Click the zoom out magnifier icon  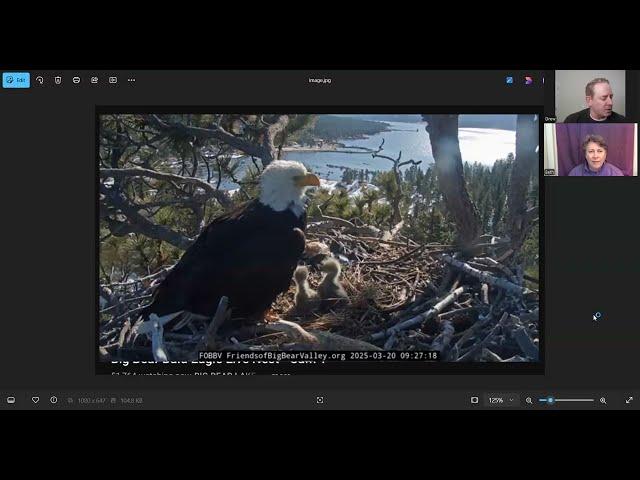(x=529, y=400)
